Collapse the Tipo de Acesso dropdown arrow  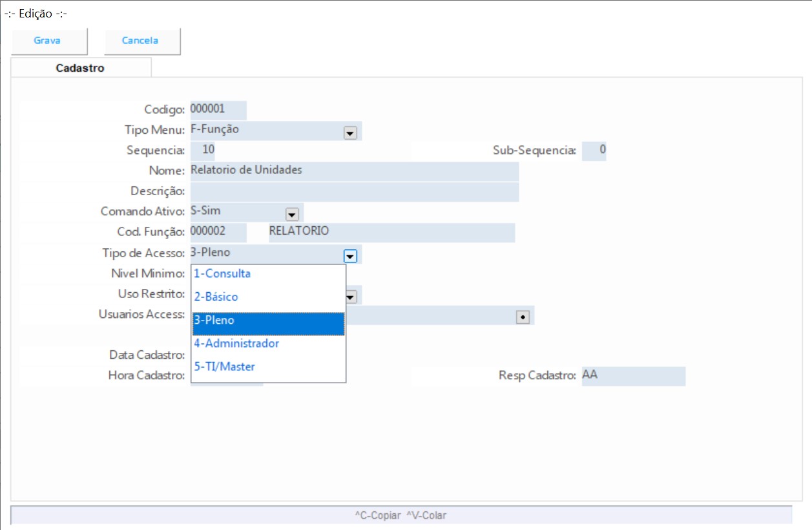pos(350,256)
